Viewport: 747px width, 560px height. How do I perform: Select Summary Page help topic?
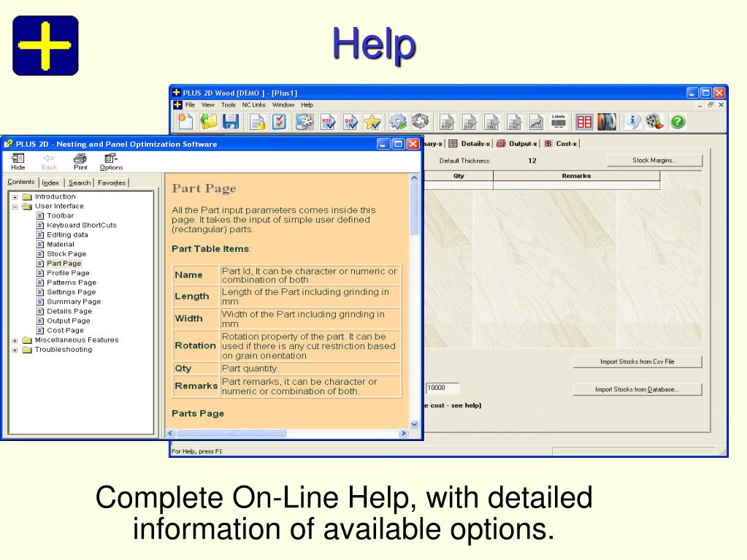(74, 302)
